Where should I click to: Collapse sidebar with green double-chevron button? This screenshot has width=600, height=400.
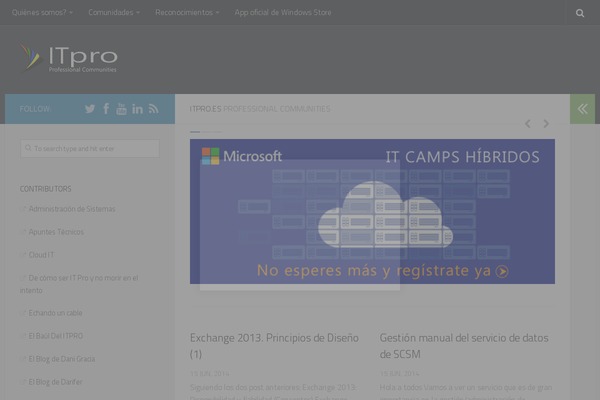(x=582, y=109)
